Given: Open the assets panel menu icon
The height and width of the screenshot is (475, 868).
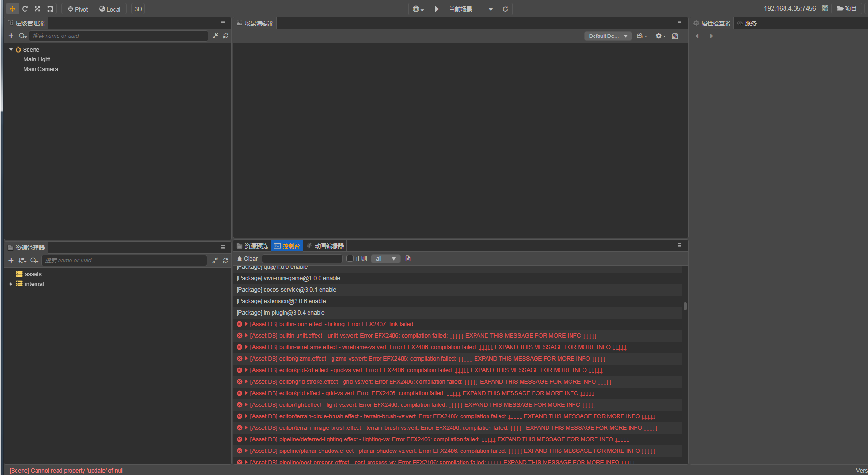Looking at the screenshot, I should click(x=223, y=247).
